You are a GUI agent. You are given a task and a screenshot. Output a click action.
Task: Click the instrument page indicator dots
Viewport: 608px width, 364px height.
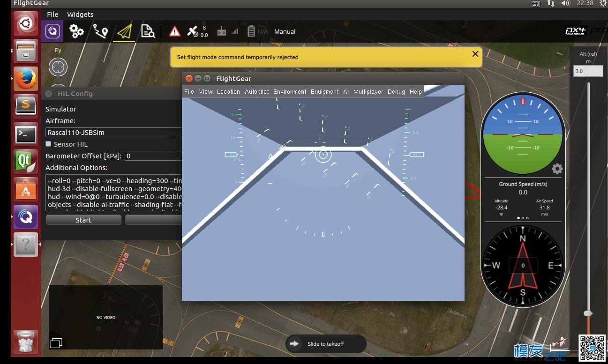coord(523,218)
